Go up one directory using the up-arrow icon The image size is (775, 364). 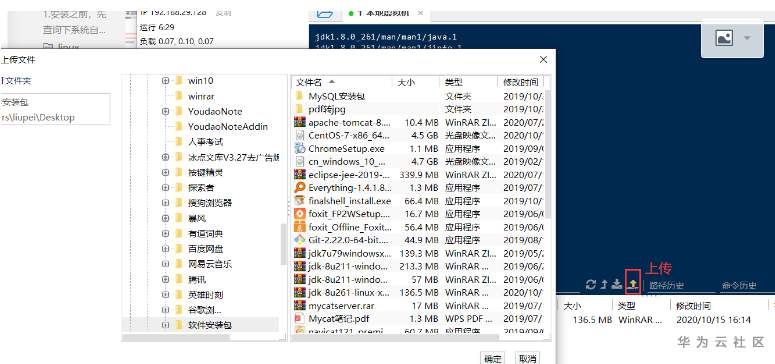point(603,284)
